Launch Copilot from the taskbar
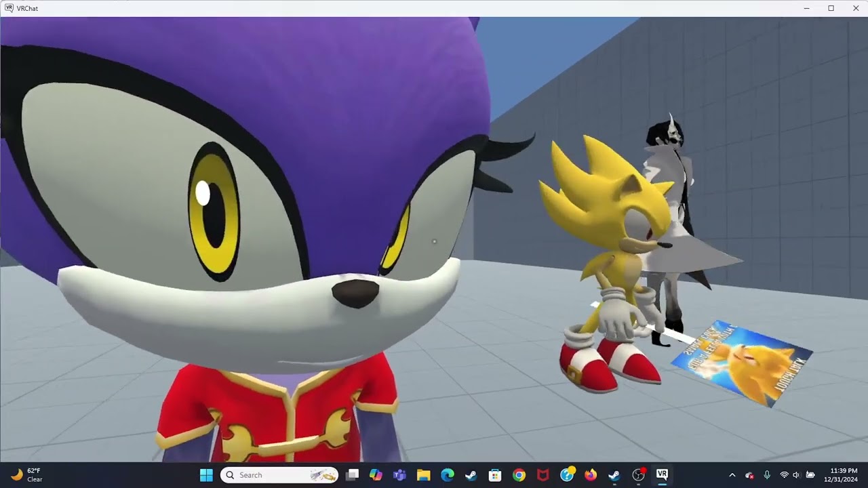 point(376,475)
